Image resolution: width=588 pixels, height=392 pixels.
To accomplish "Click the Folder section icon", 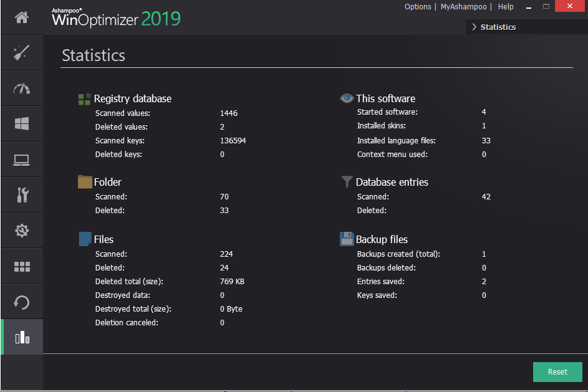I will pos(85,182).
